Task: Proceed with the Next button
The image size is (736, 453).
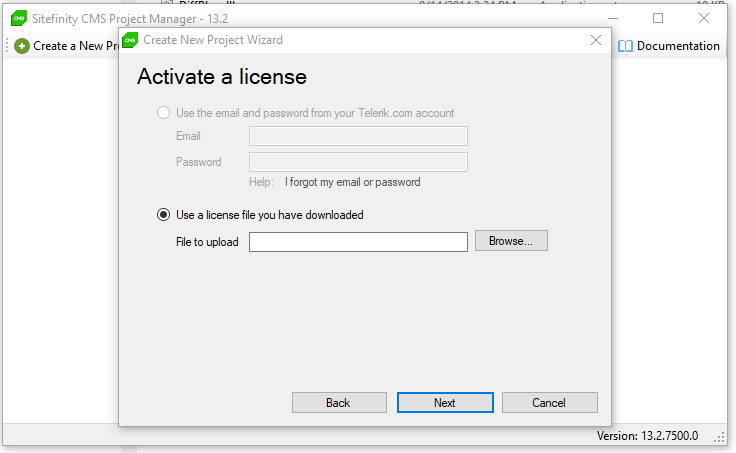Action: pos(445,403)
